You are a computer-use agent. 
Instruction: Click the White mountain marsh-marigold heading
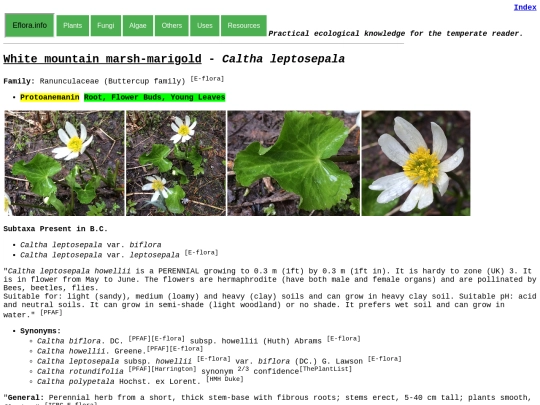[x=102, y=59]
